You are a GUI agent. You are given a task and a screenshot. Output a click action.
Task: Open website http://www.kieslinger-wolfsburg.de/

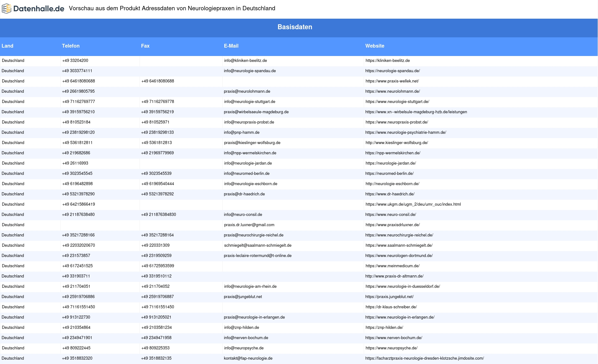point(397,143)
